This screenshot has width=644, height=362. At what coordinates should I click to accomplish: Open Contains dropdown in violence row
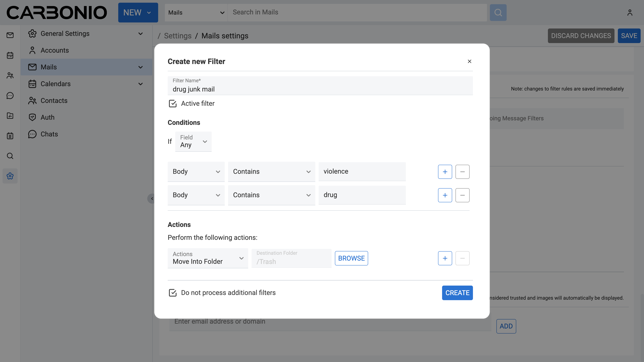click(271, 172)
